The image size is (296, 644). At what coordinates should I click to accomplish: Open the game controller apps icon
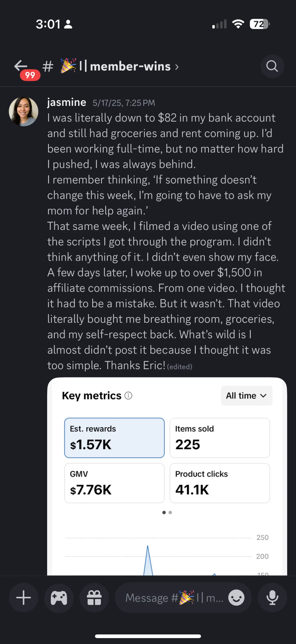pyautogui.click(x=59, y=598)
